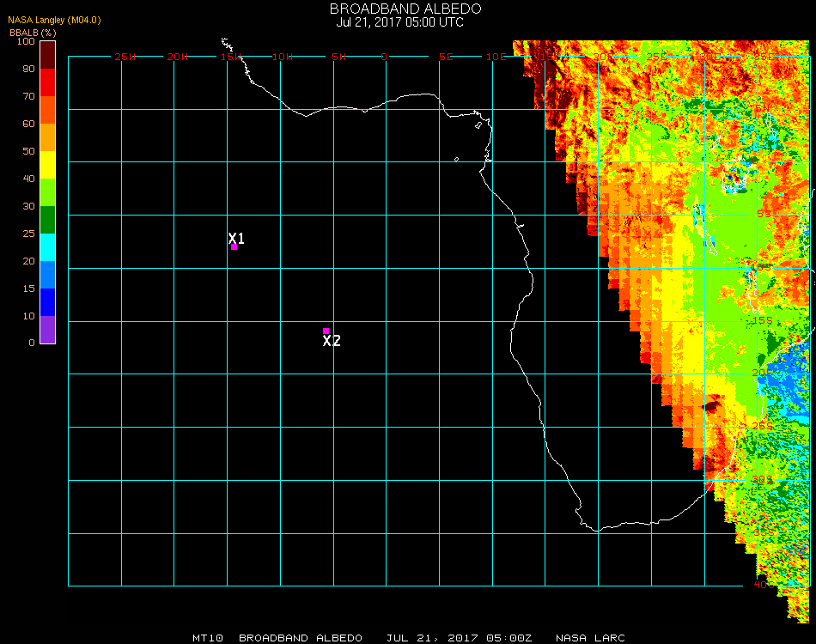
Task: Click the 'NASA LARC' footer text
Action: (590, 638)
